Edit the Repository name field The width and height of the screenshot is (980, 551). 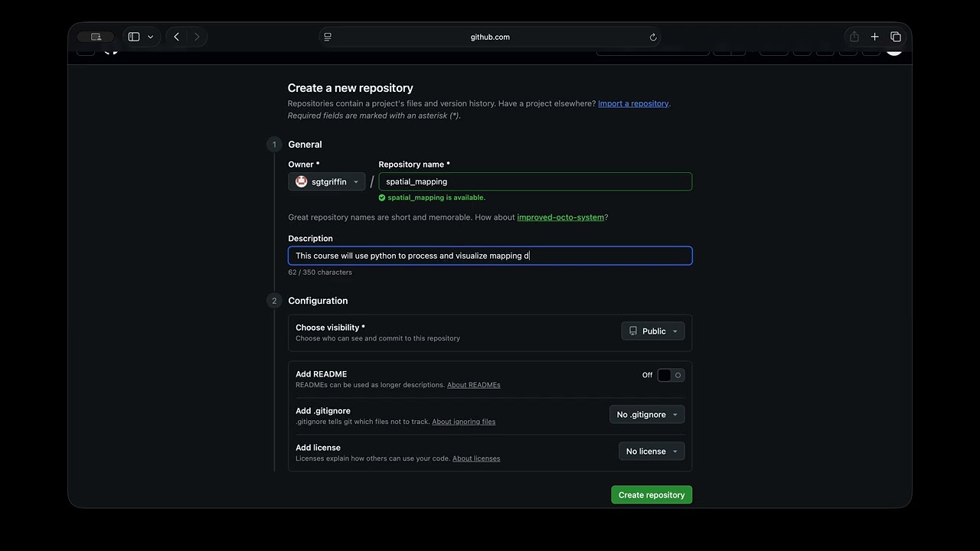click(535, 181)
